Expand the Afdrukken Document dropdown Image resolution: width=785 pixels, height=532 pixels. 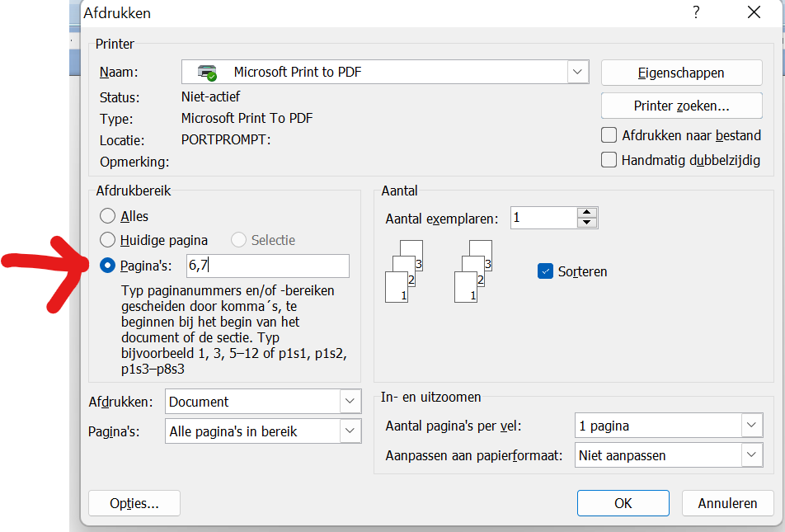350,402
